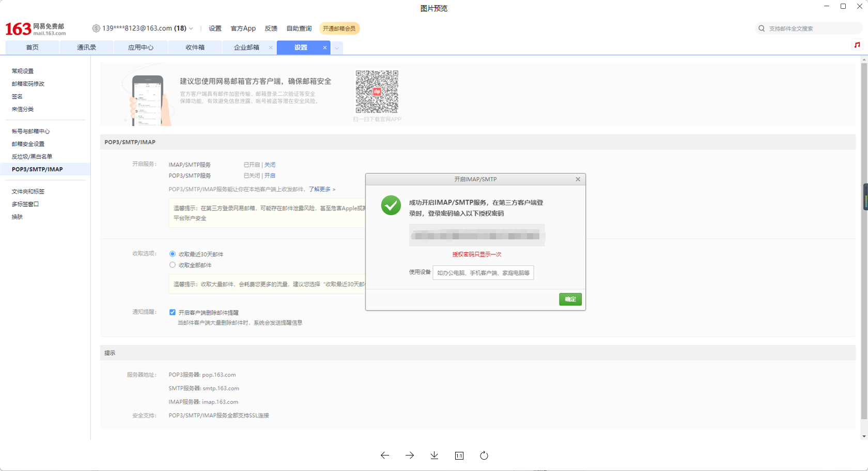The width and height of the screenshot is (868, 471).
Task: Open the 设置 menu in header
Action: coord(215,28)
